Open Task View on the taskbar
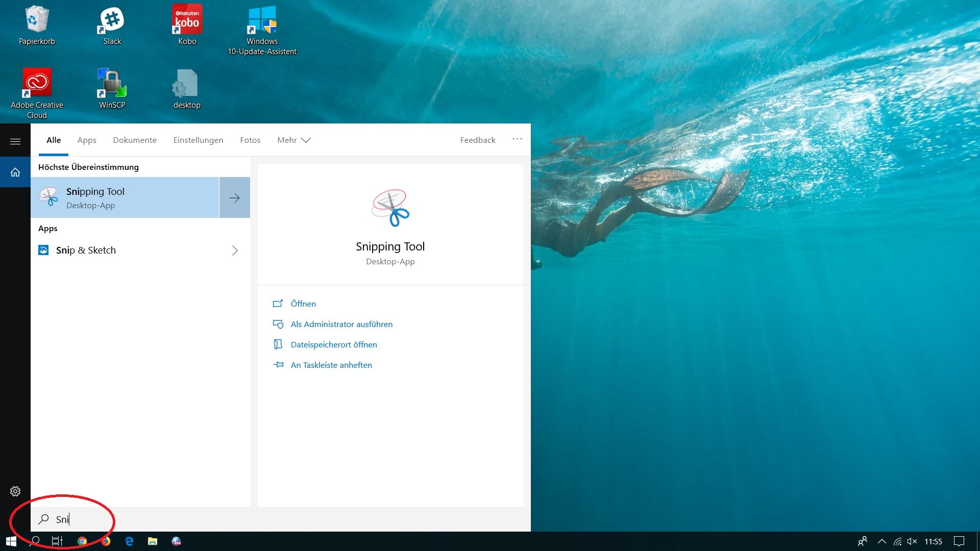Image resolution: width=980 pixels, height=551 pixels. coord(57,541)
